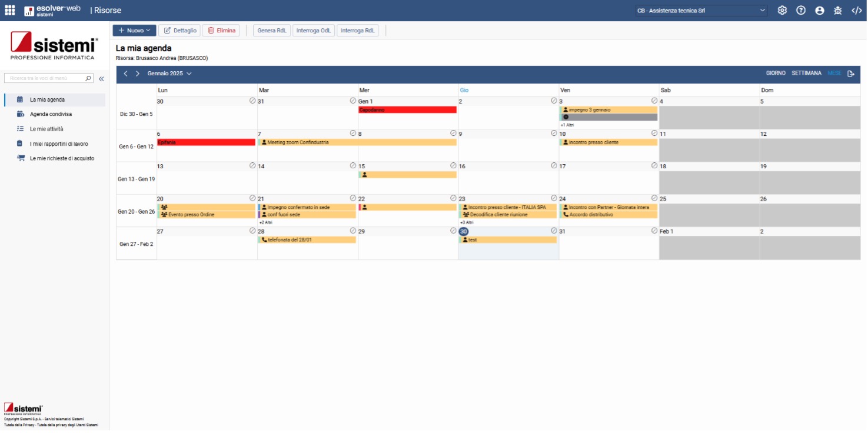868x433 pixels.
Task: Click the calendar export icon
Action: pyautogui.click(x=850, y=74)
